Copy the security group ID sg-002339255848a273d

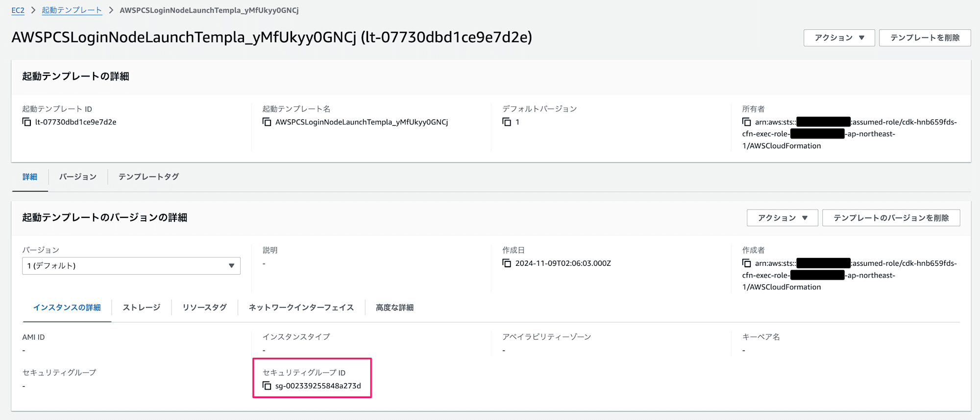pyautogui.click(x=267, y=386)
